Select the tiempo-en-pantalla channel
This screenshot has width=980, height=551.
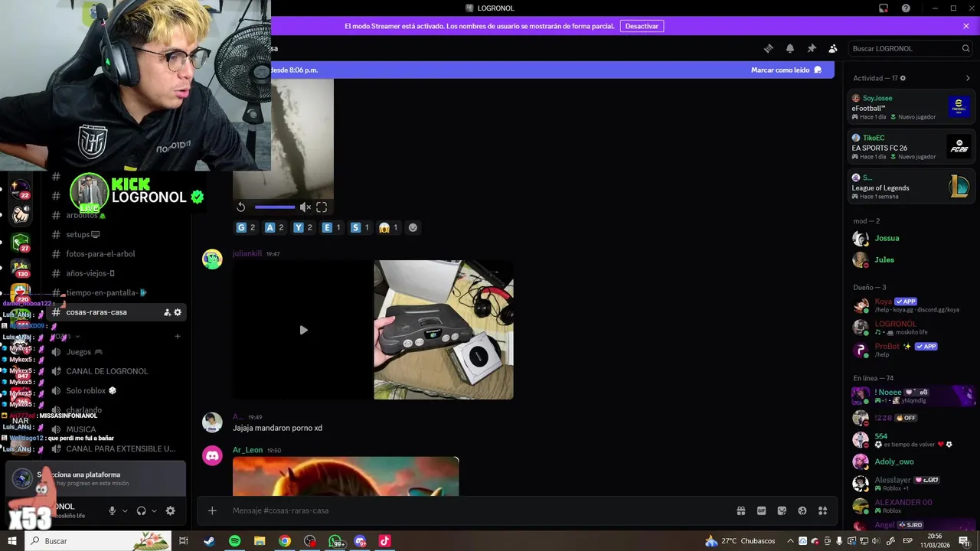tap(117, 293)
